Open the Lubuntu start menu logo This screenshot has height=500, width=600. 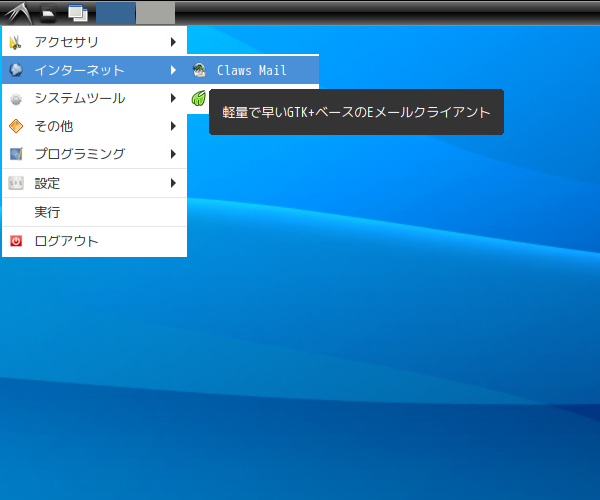[x=18, y=13]
